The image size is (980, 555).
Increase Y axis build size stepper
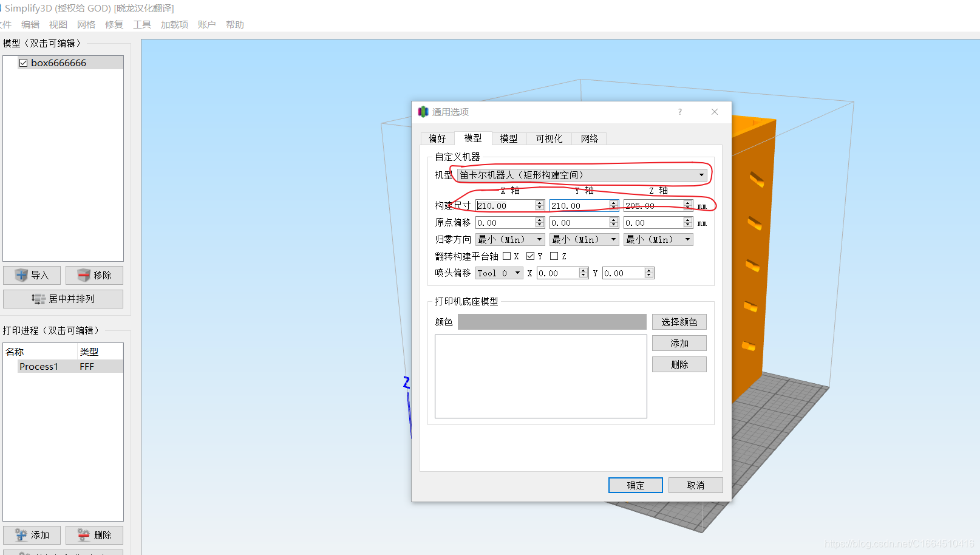tap(614, 203)
